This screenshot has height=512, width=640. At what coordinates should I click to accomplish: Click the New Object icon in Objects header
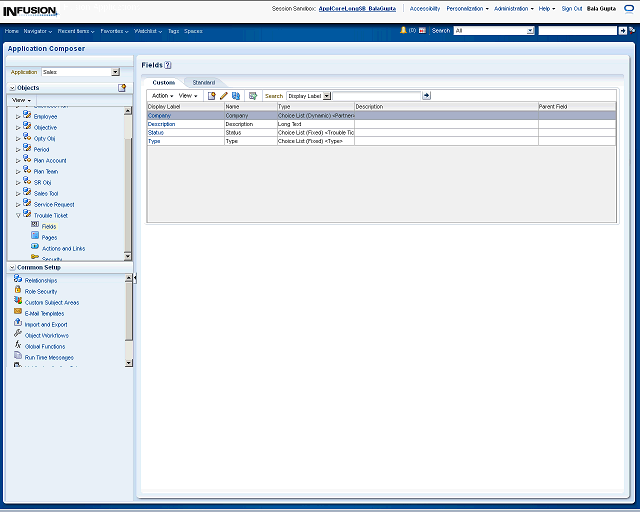point(122,88)
